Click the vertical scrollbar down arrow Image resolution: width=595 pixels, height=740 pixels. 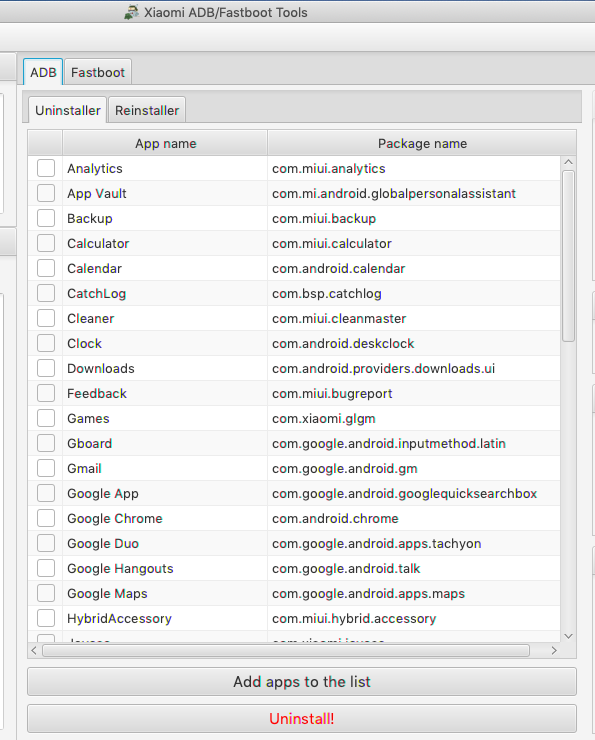point(569,636)
